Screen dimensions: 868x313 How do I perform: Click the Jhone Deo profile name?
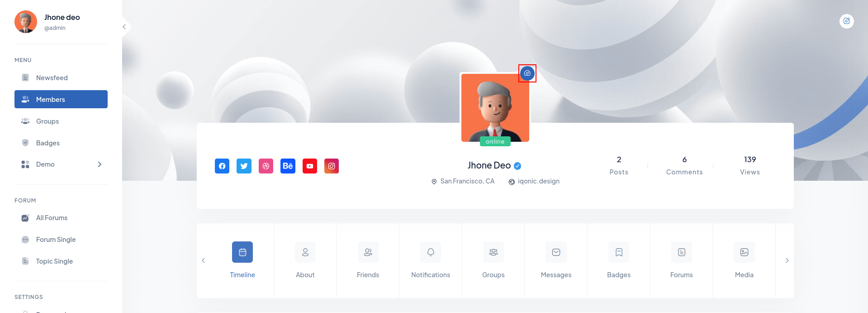pos(489,166)
